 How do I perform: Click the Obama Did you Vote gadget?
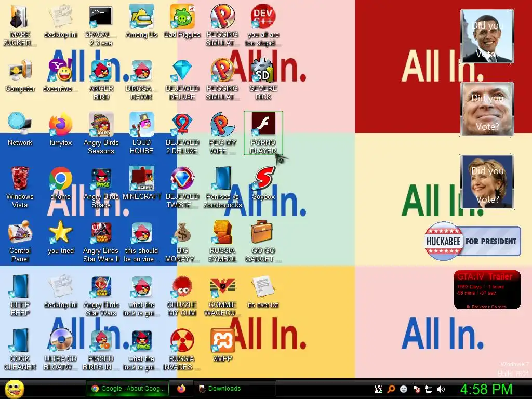[487, 36]
